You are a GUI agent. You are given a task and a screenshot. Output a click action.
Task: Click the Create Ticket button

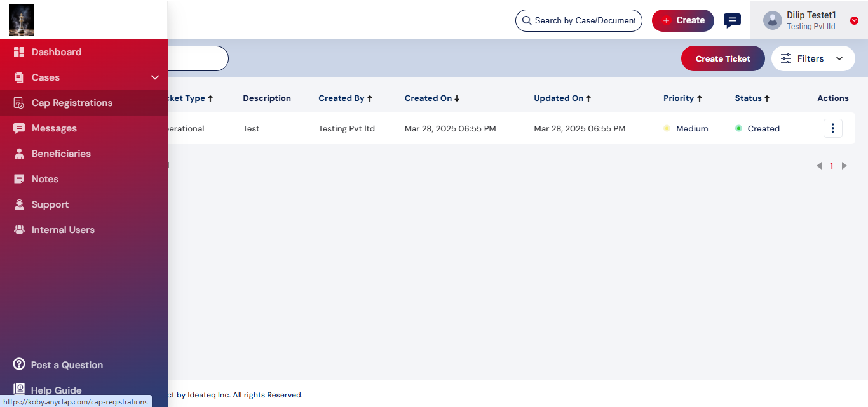[x=723, y=58]
